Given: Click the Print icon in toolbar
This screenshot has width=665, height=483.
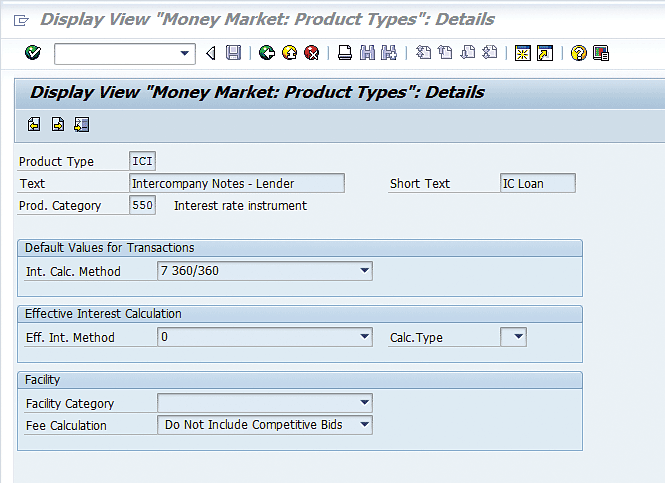Looking at the screenshot, I should point(344,53).
